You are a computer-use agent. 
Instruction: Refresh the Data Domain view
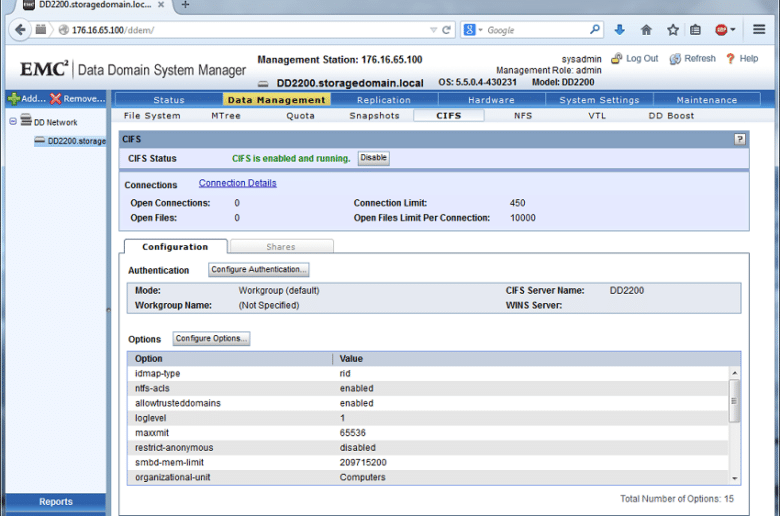pos(692,59)
